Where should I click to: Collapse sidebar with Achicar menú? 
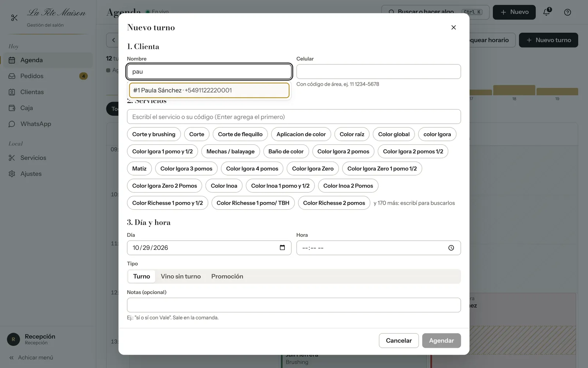[x=31, y=357]
